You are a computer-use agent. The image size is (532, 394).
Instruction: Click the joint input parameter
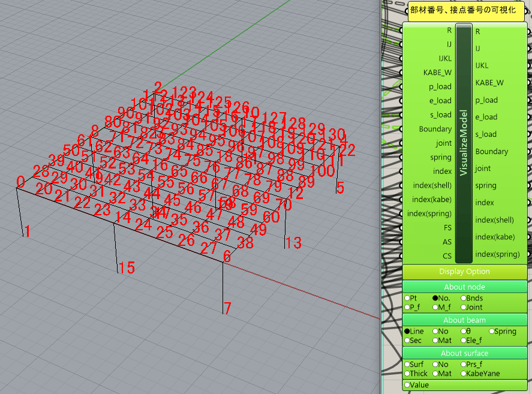click(444, 143)
